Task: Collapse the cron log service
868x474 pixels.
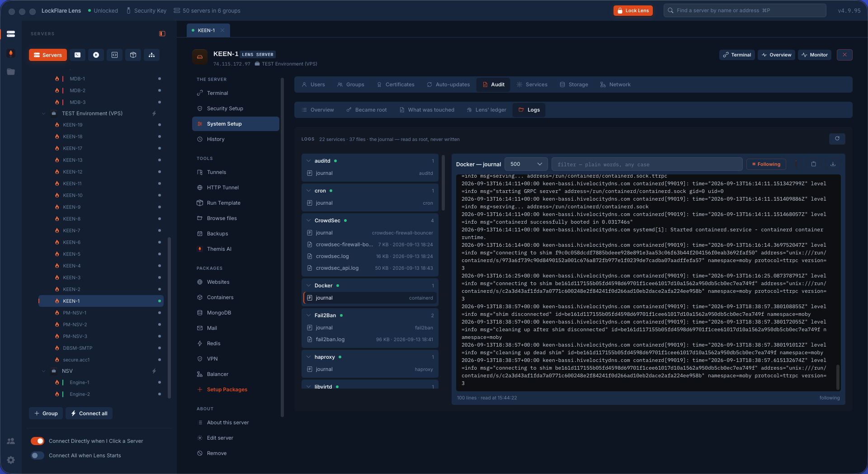Action: pos(308,191)
